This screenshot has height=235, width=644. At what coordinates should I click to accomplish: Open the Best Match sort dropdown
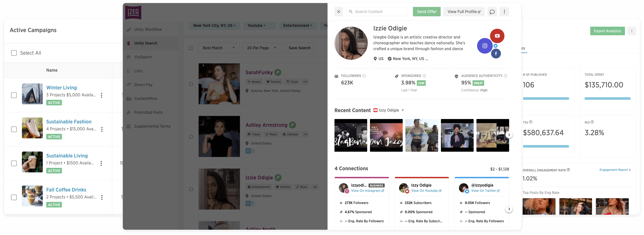pos(219,48)
